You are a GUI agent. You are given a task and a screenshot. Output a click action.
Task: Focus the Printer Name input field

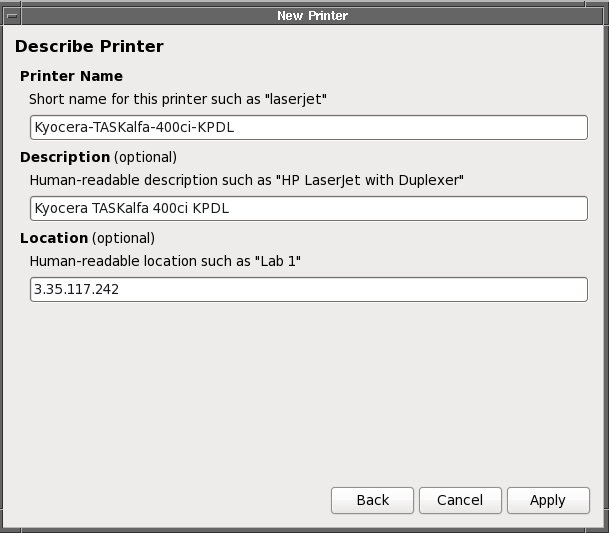(308, 128)
